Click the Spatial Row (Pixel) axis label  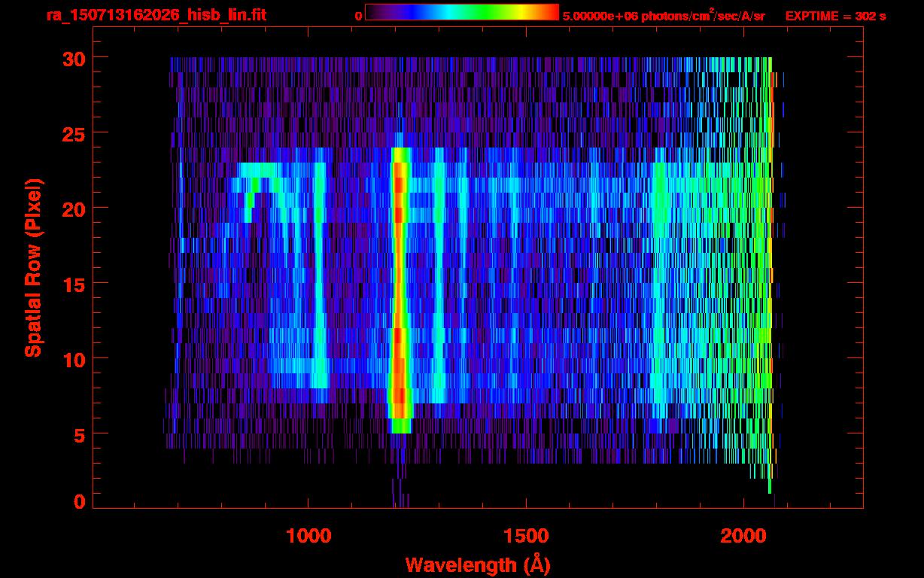pyautogui.click(x=32, y=268)
